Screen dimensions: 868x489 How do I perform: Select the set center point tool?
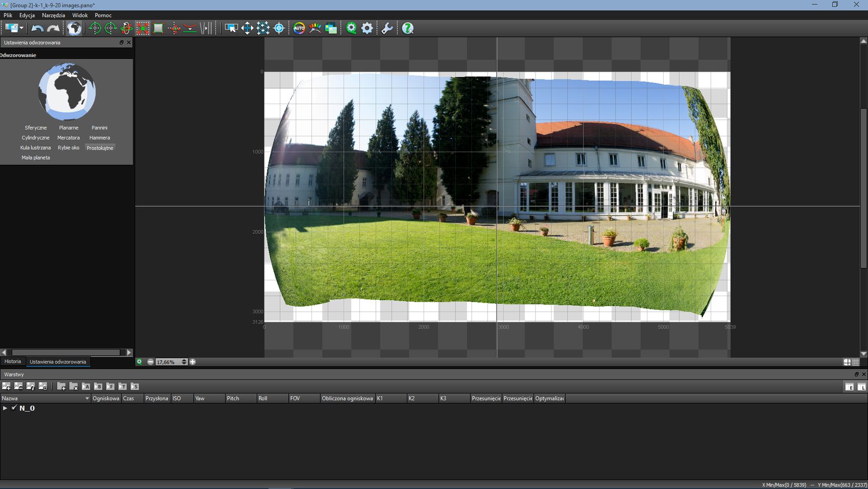point(174,28)
